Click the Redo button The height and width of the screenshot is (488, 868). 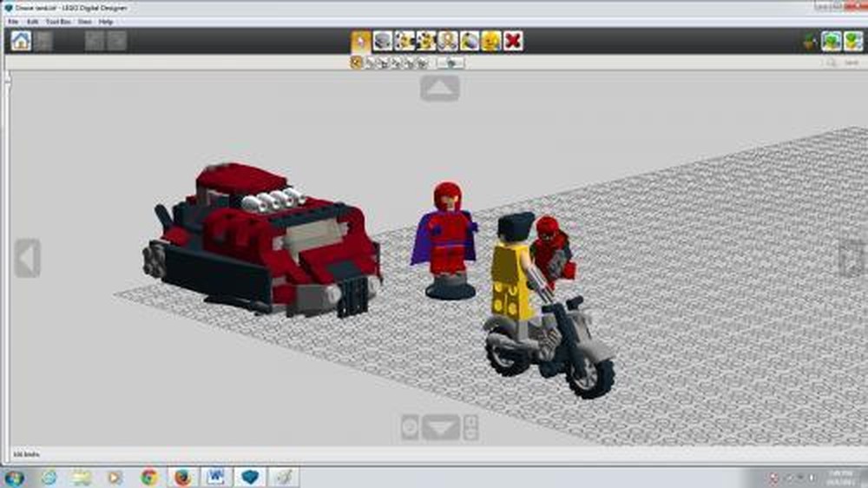pos(117,41)
